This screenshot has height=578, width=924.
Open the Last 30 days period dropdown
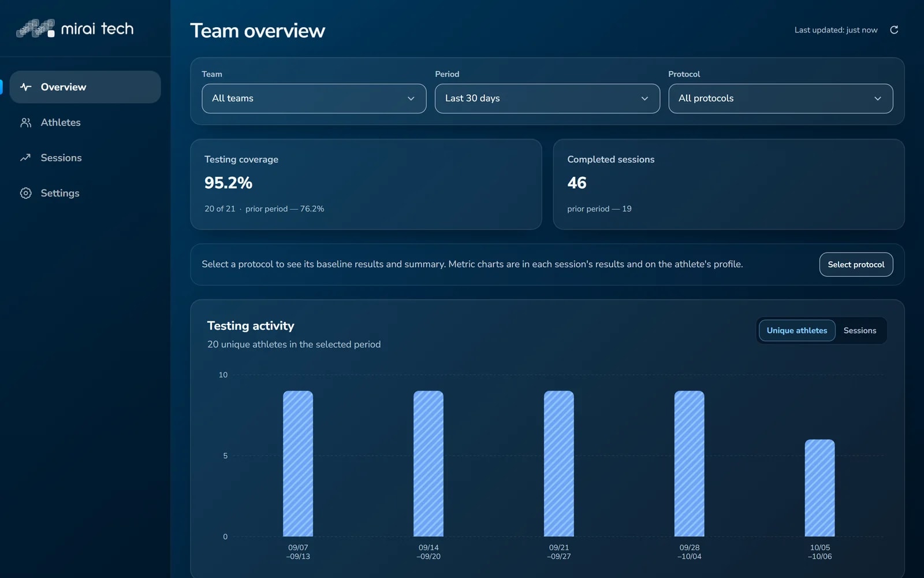tap(547, 98)
